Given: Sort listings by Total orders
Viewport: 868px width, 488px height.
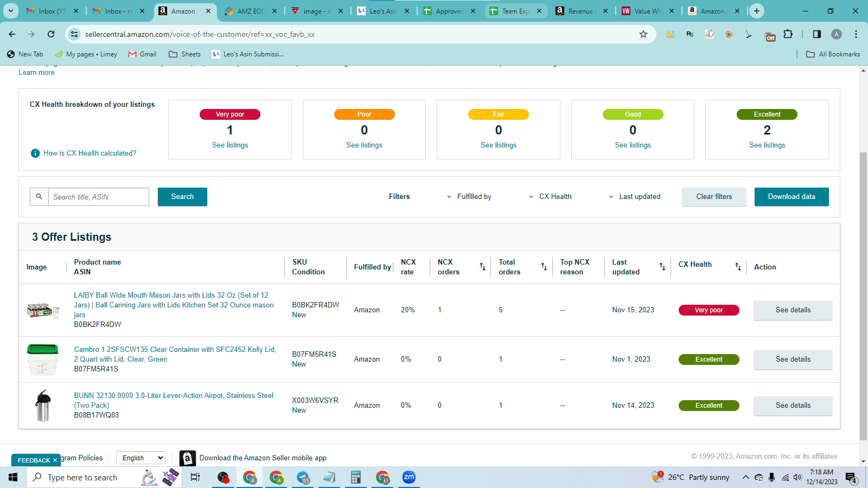Looking at the screenshot, I should tap(544, 267).
